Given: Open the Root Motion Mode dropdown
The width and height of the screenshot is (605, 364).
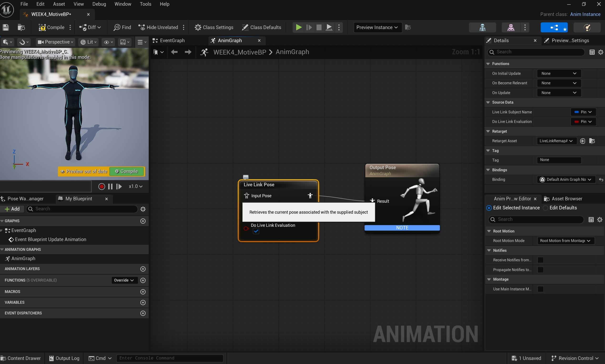Looking at the screenshot, I should pyautogui.click(x=565, y=241).
